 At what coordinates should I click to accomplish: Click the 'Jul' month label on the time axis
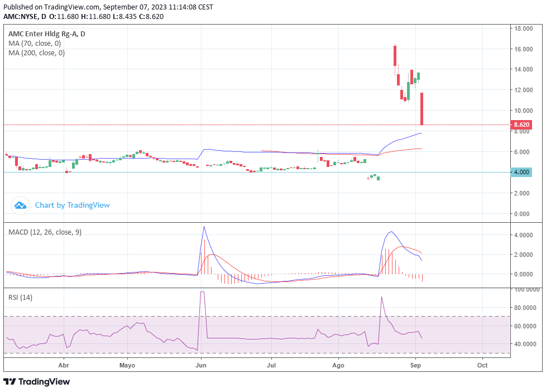[x=271, y=365]
